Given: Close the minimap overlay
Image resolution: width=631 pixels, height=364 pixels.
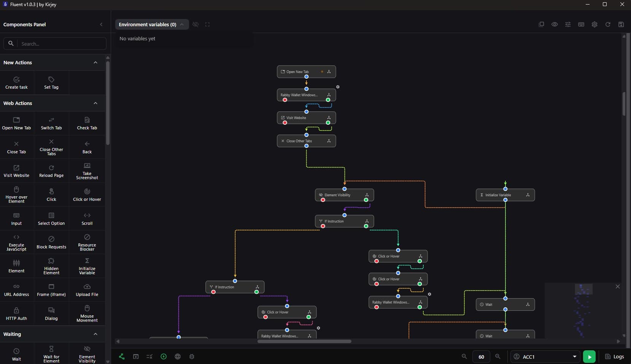Looking at the screenshot, I should [618, 286].
